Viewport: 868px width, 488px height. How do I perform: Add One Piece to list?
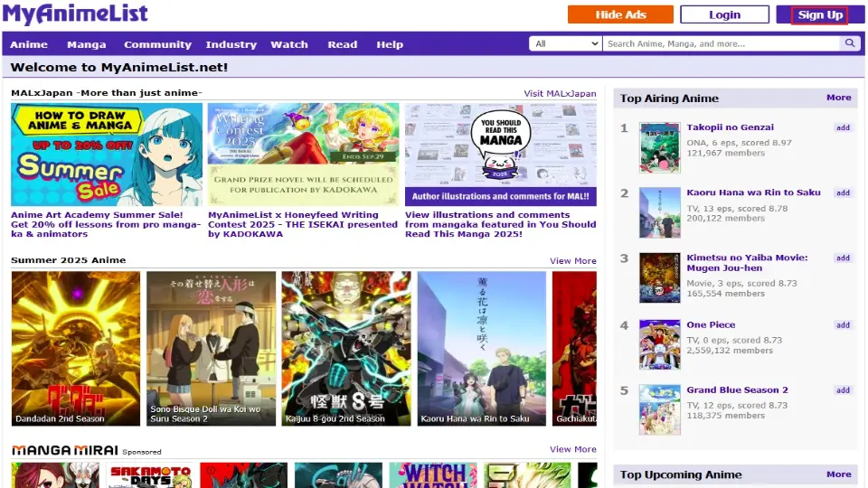(x=843, y=325)
